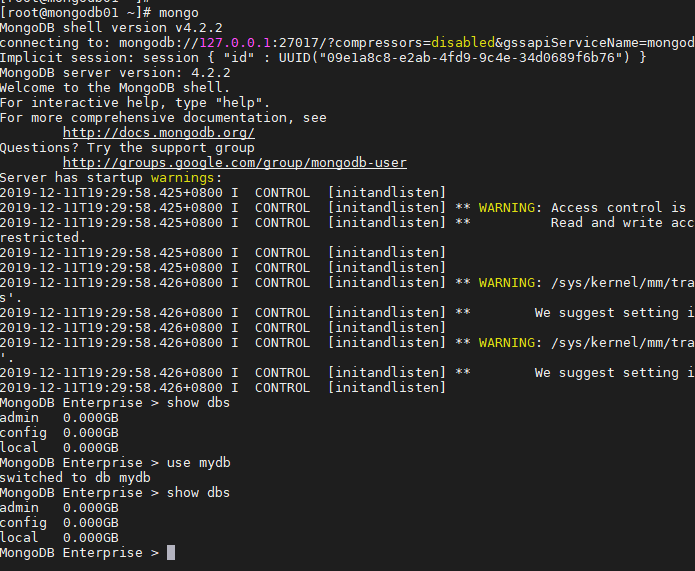Click 'admin 0.000GB' in the first show dbs output
This screenshot has width=695, height=571.
59,418
